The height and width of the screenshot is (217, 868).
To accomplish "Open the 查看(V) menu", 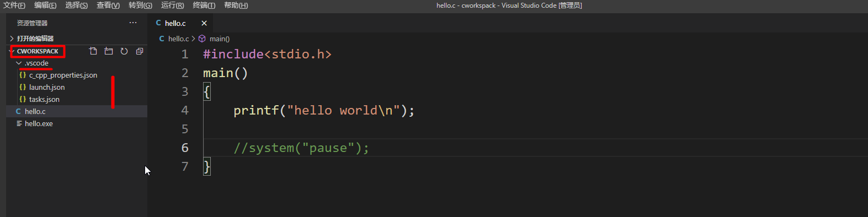I will (x=108, y=6).
